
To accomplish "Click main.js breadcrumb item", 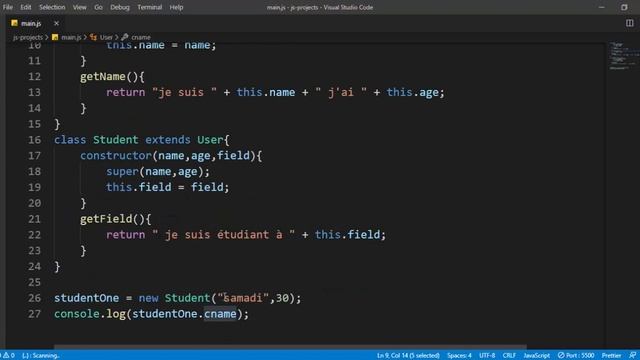I will click(71, 37).
